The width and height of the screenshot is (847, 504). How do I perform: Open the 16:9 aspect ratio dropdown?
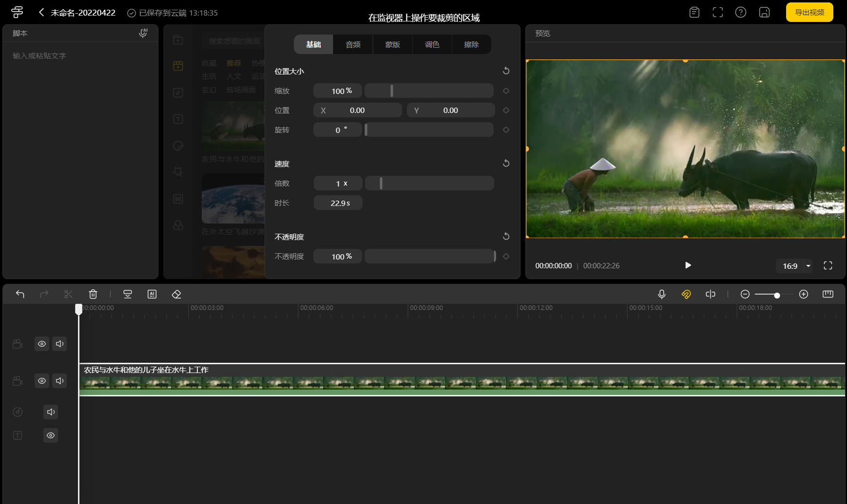[x=794, y=266]
